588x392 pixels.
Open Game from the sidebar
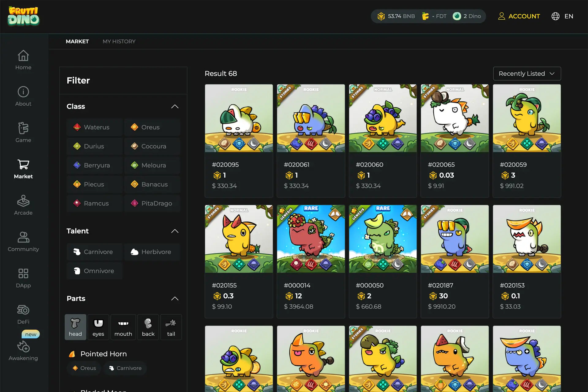pyautogui.click(x=23, y=132)
